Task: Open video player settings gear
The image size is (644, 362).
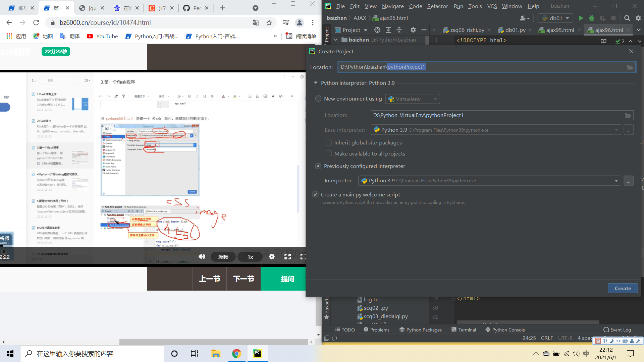Action: 272,257
